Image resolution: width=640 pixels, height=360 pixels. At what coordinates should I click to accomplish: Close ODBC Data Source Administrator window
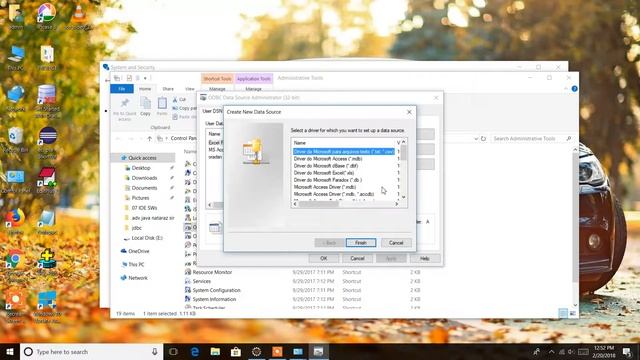[436, 98]
